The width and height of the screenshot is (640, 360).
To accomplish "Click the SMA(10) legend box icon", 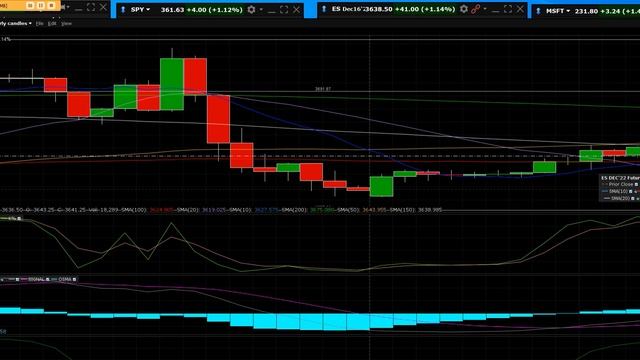I will click(631, 191).
